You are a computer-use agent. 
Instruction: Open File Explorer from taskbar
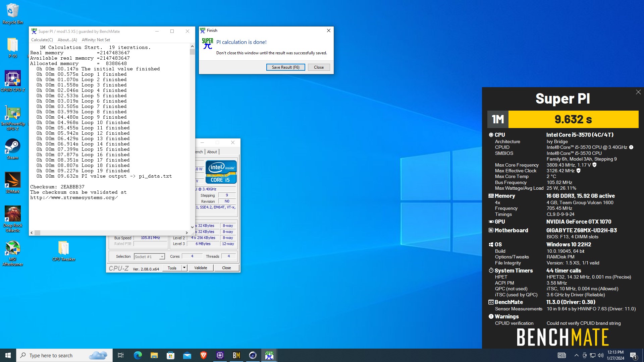(154, 355)
